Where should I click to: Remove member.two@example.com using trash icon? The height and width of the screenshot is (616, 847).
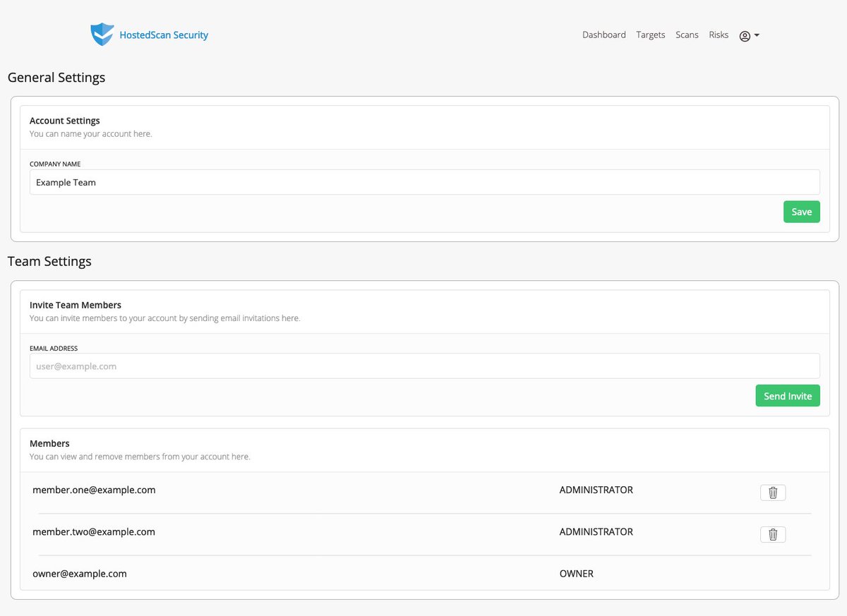coord(773,534)
